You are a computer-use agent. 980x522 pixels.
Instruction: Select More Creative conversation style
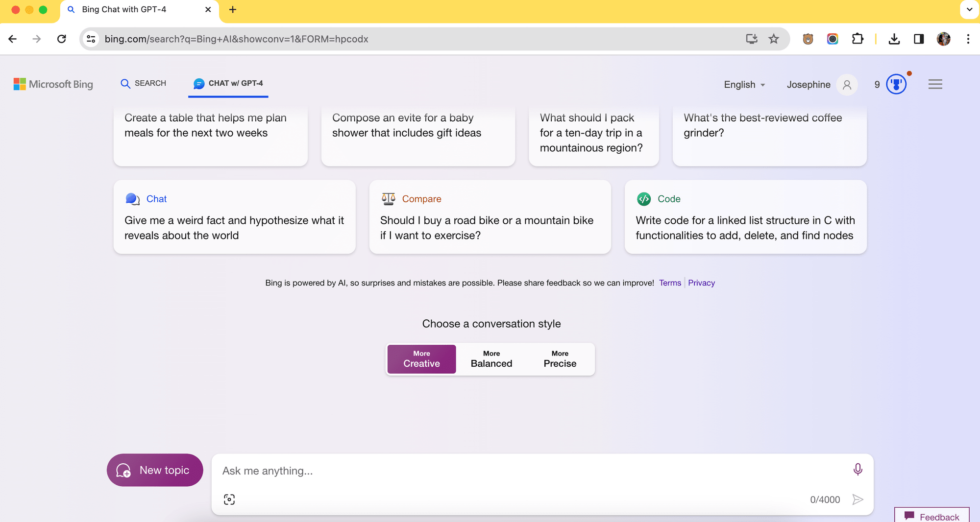coord(421,359)
